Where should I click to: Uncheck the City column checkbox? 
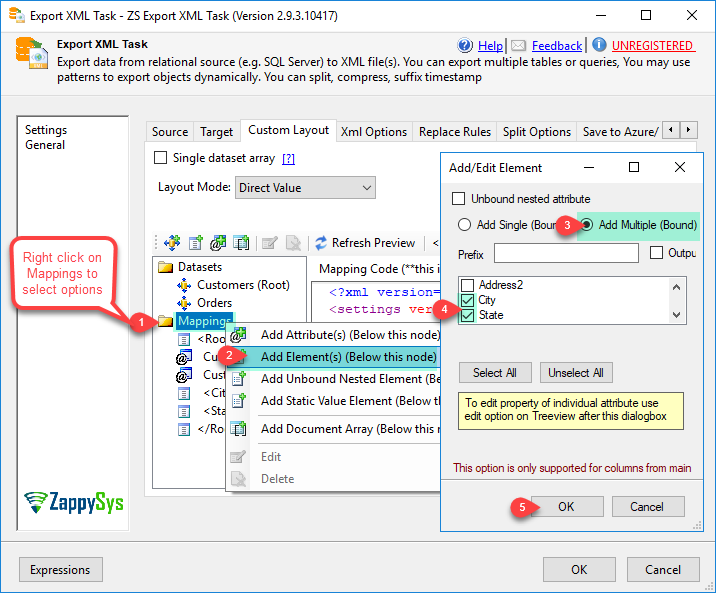tap(467, 300)
